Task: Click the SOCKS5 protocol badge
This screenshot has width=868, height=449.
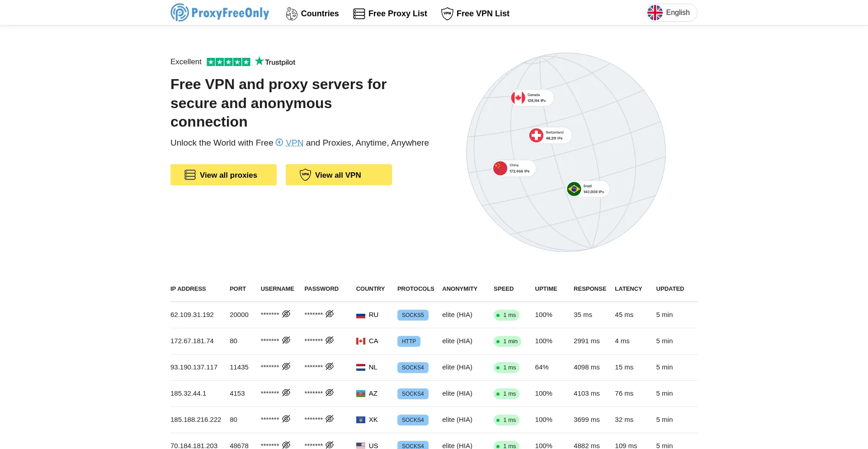Action: pyautogui.click(x=413, y=315)
